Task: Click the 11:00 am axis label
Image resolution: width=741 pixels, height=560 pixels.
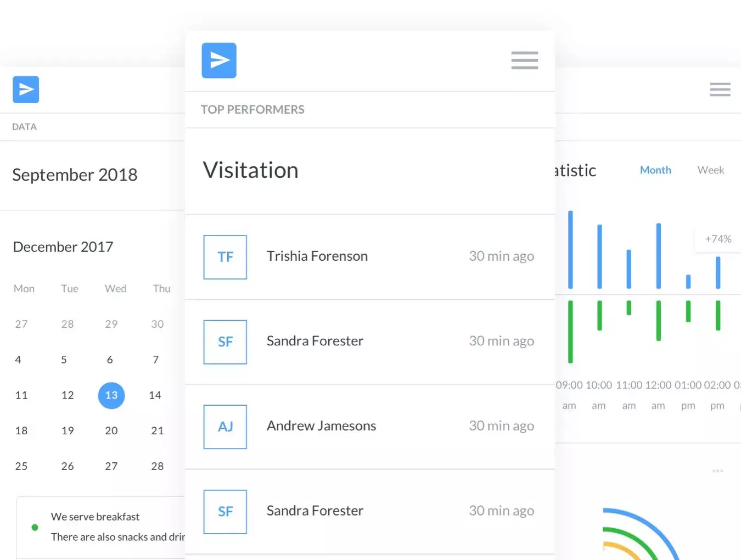Action: (x=629, y=395)
